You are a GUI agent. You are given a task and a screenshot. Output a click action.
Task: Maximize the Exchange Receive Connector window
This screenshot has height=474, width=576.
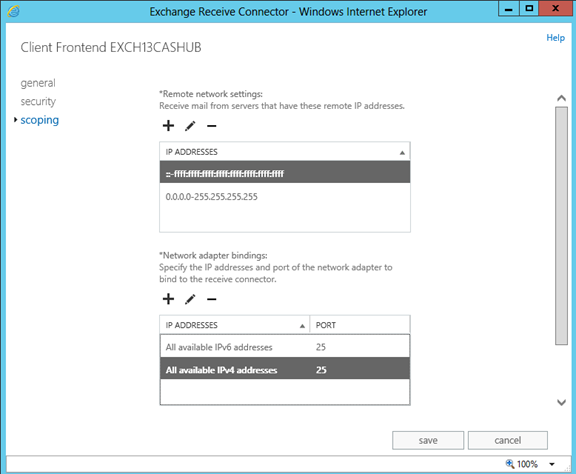coord(529,9)
